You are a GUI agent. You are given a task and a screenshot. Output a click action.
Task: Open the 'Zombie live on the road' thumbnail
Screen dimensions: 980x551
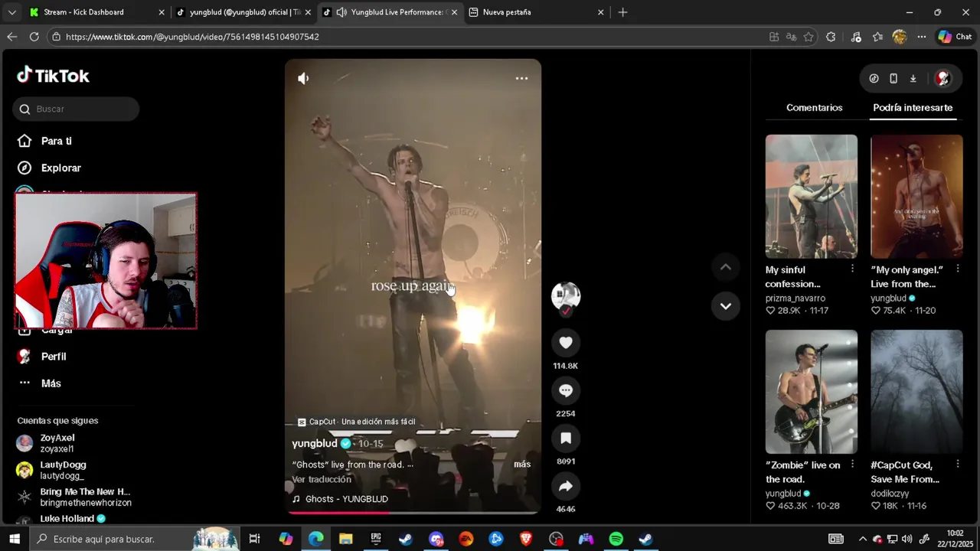[812, 392]
